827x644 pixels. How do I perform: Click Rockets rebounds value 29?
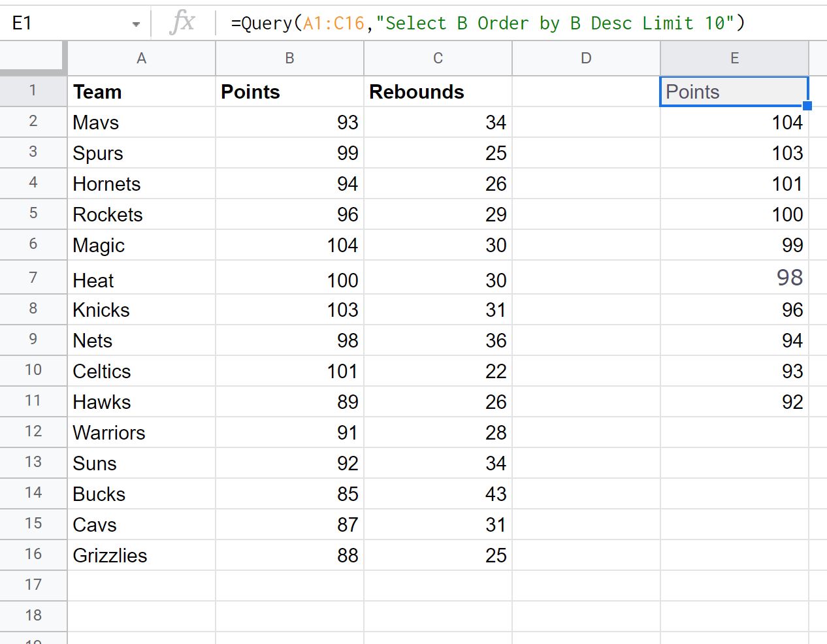pyautogui.click(x=438, y=214)
